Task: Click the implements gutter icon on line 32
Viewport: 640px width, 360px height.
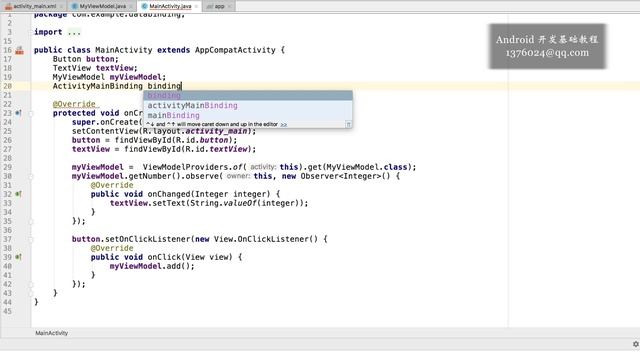Action: [x=18, y=194]
